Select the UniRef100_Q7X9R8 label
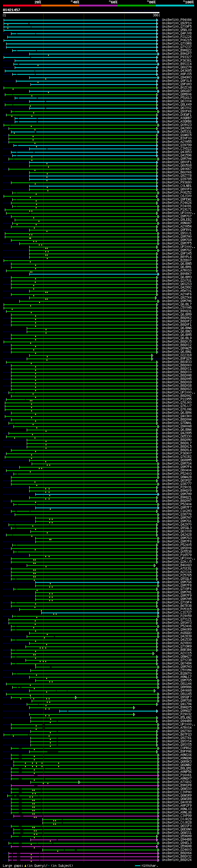Screen dimensions: 197x868 tap(177, 43)
